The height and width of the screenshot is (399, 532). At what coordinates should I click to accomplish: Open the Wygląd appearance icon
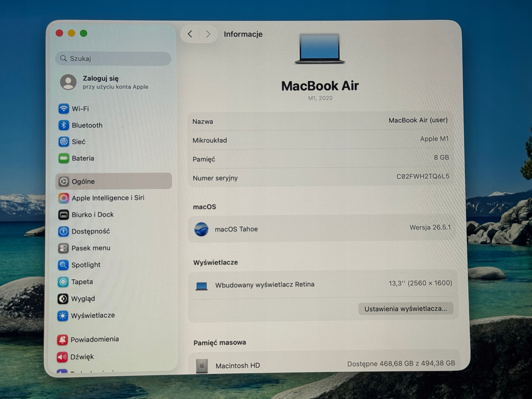tap(63, 299)
